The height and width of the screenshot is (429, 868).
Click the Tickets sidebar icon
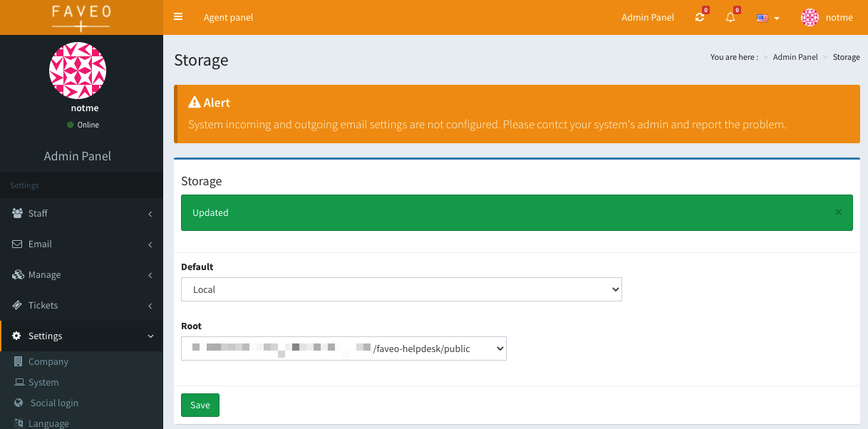(17, 305)
